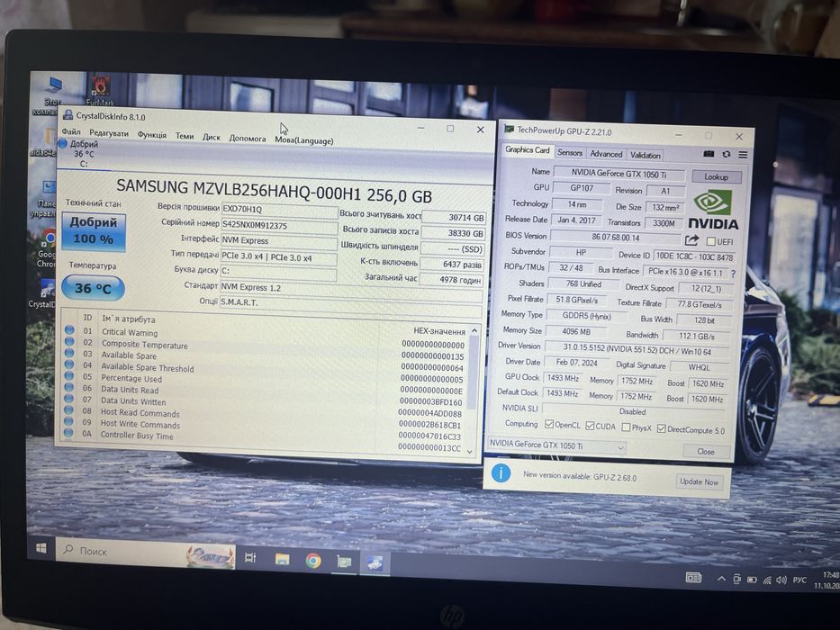840x630 pixels.
Task: Open the GPU-Z screenshot camera icon
Action: click(709, 154)
